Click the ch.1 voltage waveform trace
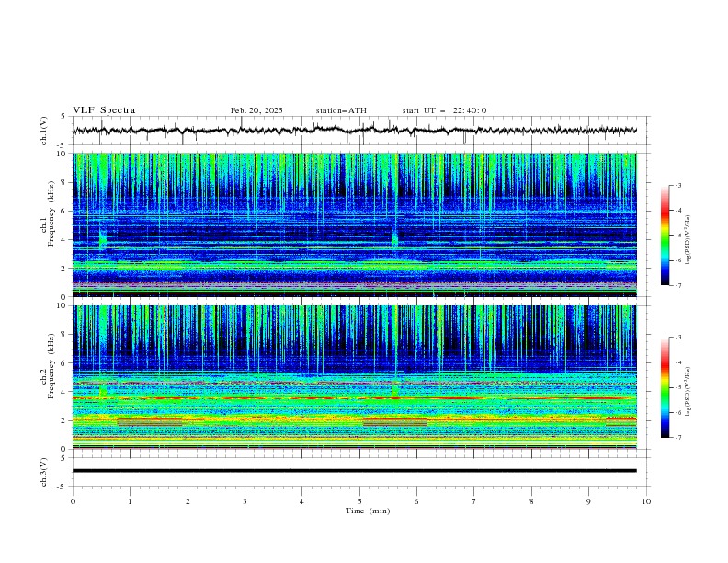This screenshot has width=728, height=563. (354, 131)
